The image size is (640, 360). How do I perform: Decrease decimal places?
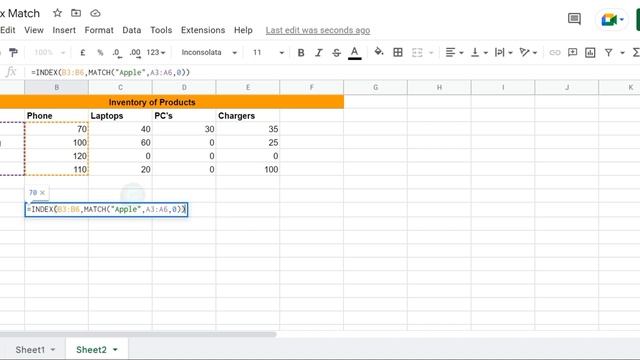pyautogui.click(x=117, y=52)
